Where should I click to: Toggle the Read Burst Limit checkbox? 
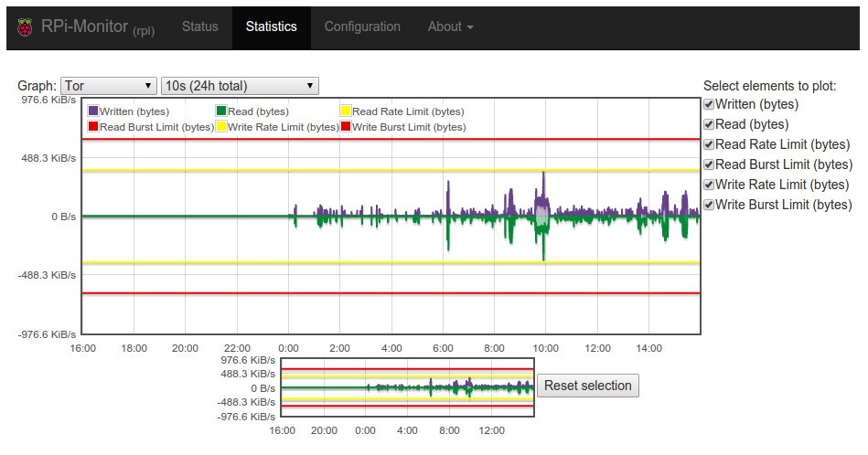709,164
